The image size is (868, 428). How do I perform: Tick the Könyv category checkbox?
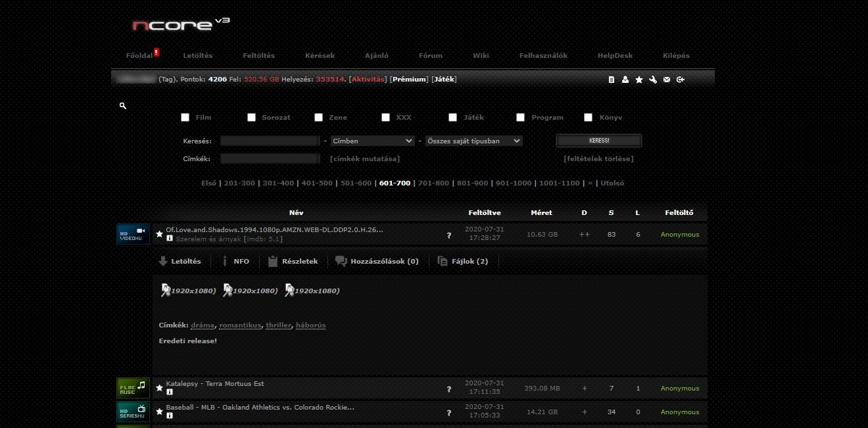(x=589, y=118)
